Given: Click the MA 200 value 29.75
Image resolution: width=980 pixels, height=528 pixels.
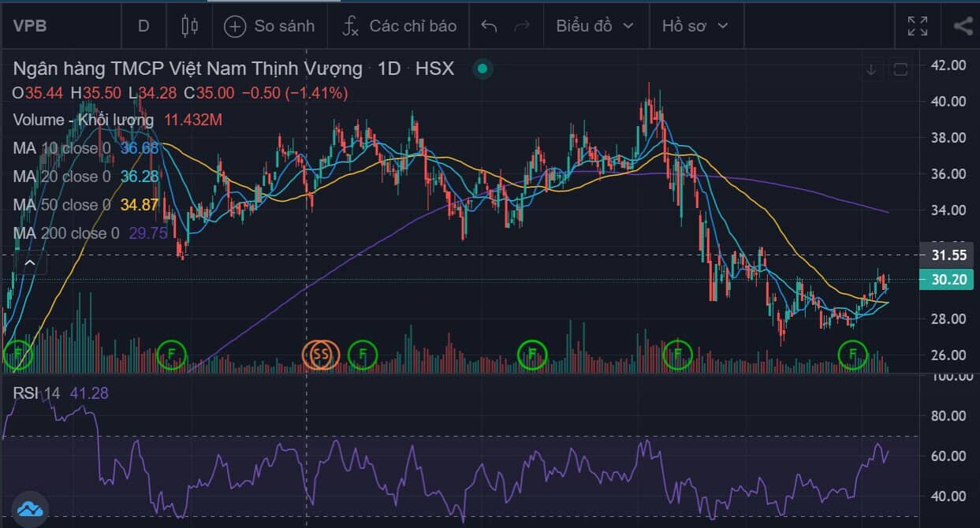Looking at the screenshot, I should (147, 233).
